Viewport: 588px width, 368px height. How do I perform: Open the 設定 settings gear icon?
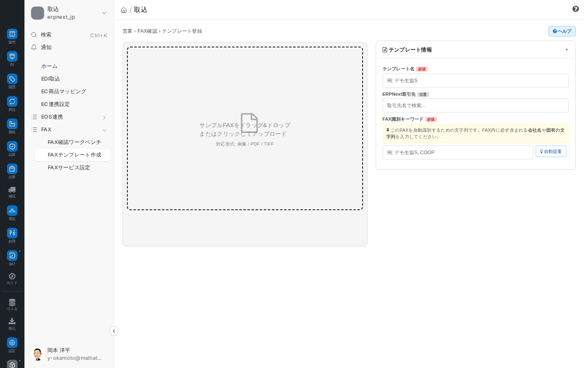(x=12, y=343)
